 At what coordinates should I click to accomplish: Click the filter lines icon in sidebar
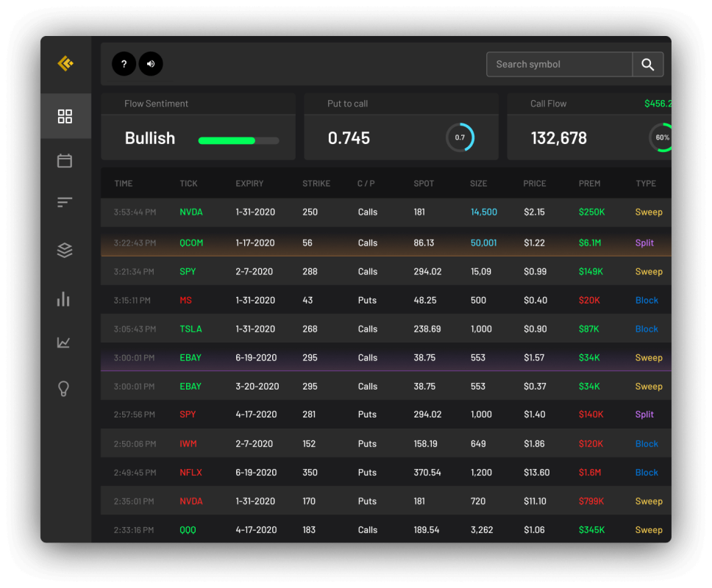pos(65,202)
